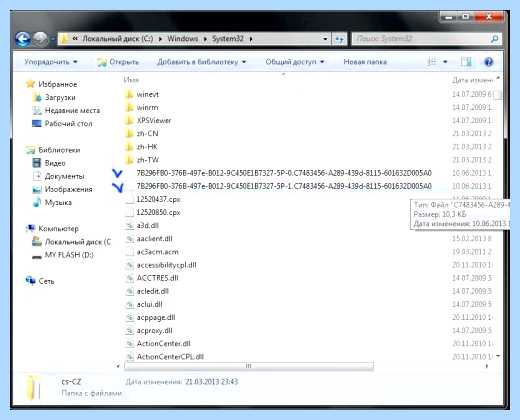Go back with the blue Back arrow
Screen dimensions: 520x420
[x=23, y=39]
